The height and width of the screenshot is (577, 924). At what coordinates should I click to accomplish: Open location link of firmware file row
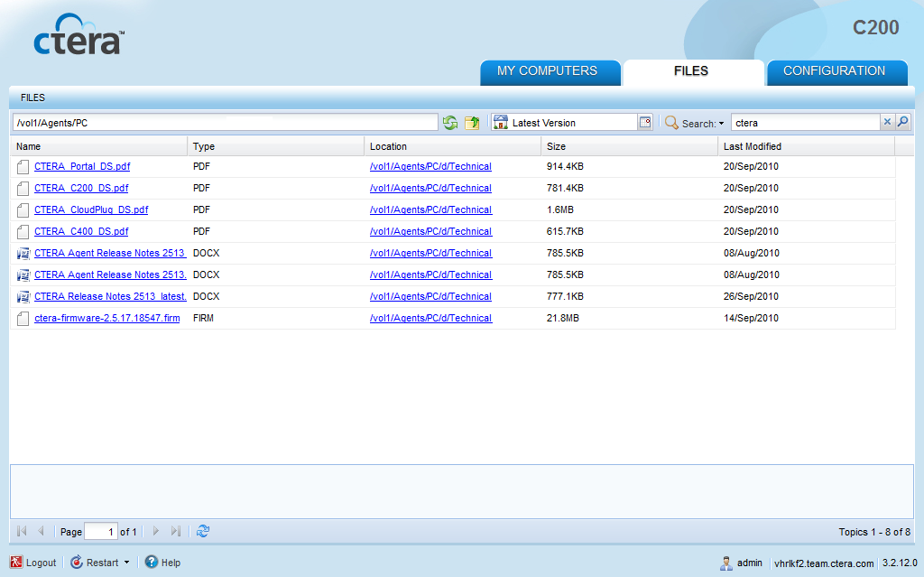[430, 318]
